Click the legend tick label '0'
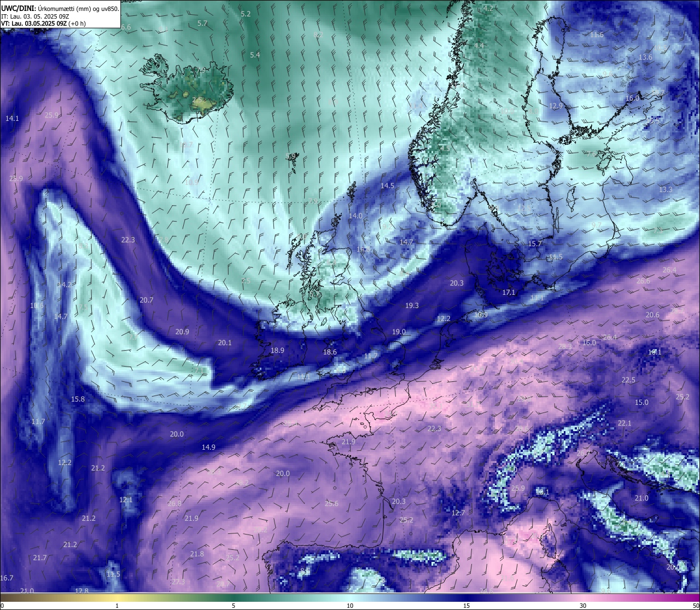Screen dimensions: 700x610 coord(2,606)
